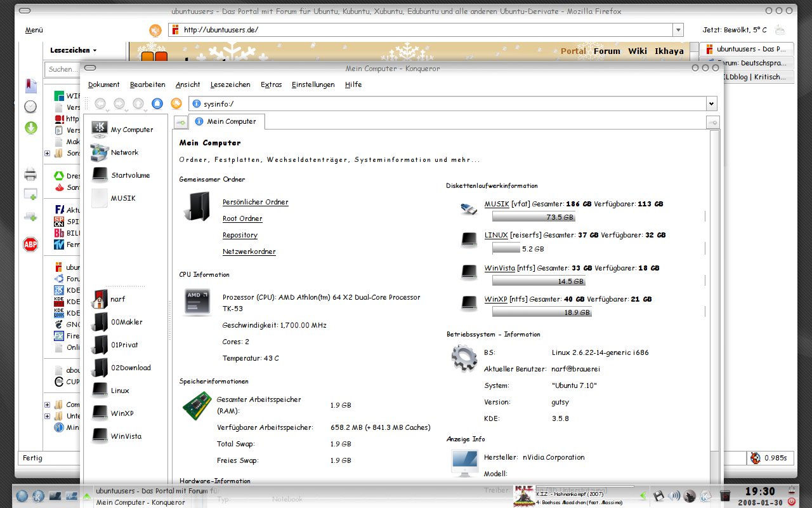
Task: Click Firefox bookmarks Suchen search field
Action: point(63,69)
